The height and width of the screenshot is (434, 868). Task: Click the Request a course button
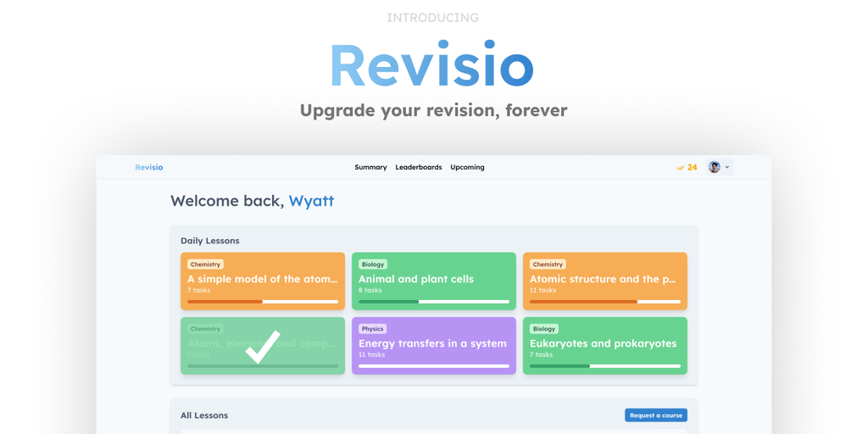[x=656, y=415]
